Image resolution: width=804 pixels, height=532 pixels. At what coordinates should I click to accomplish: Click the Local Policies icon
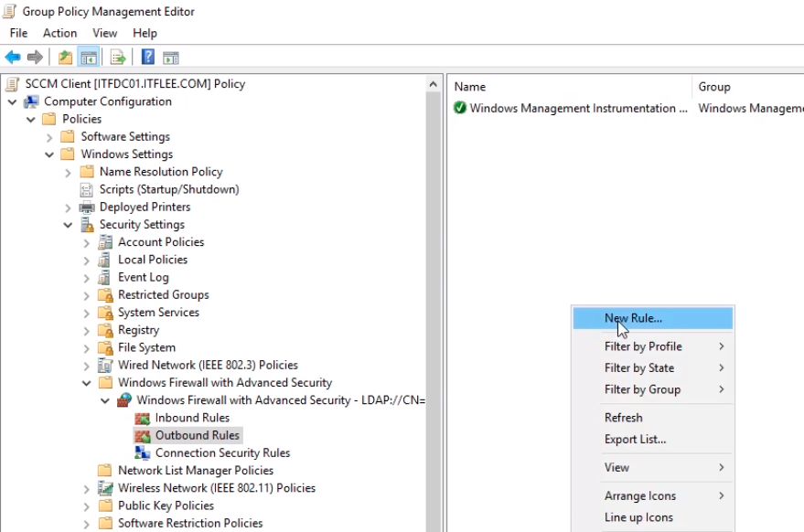click(x=104, y=260)
